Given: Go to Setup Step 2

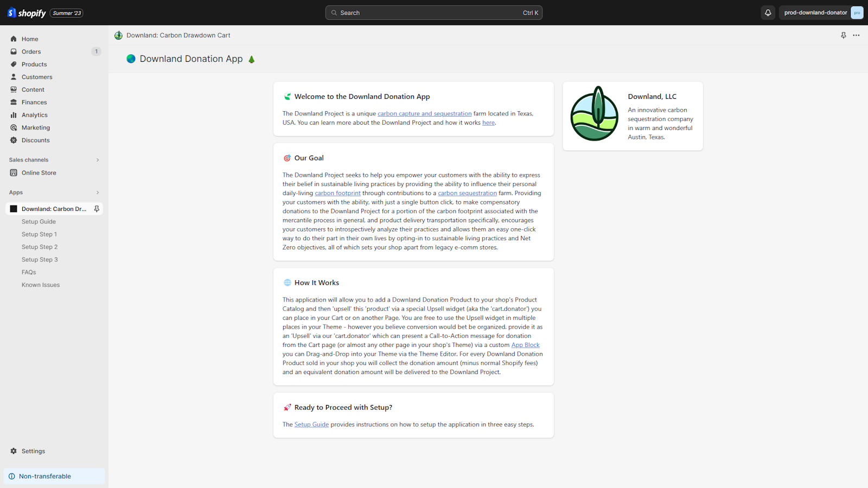Looking at the screenshot, I should pos(40,247).
